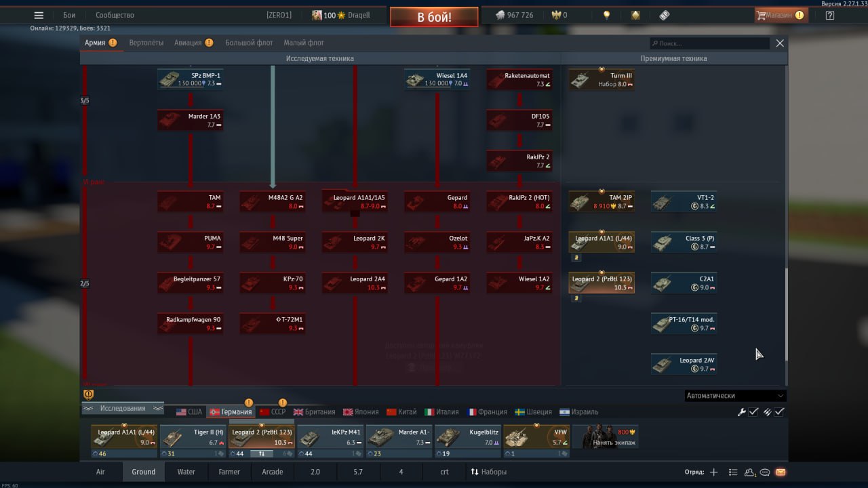
Task: Open the Автоматически dropdown
Action: 735,395
